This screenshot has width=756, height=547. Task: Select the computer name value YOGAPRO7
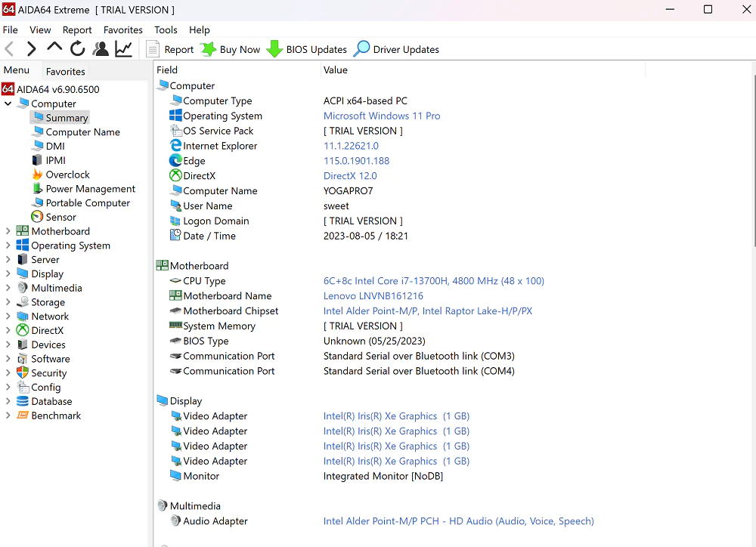tap(348, 191)
